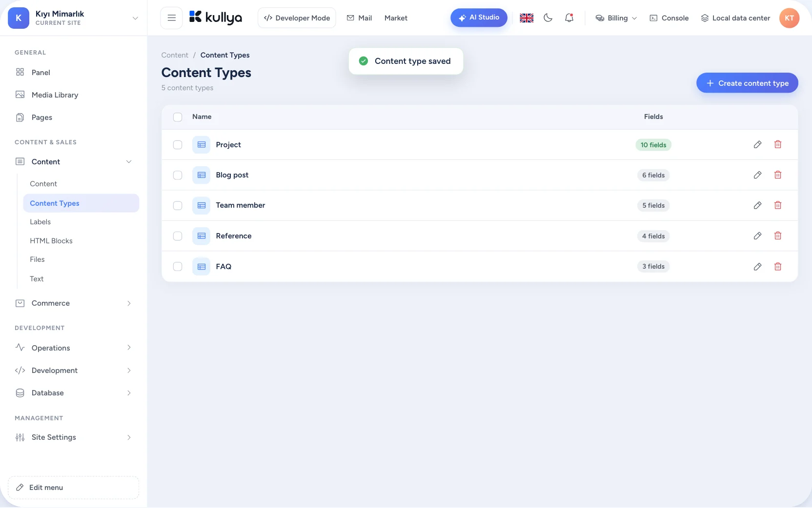Viewport: 812px width, 508px height.
Task: Click the kullya logo
Action: (216, 18)
